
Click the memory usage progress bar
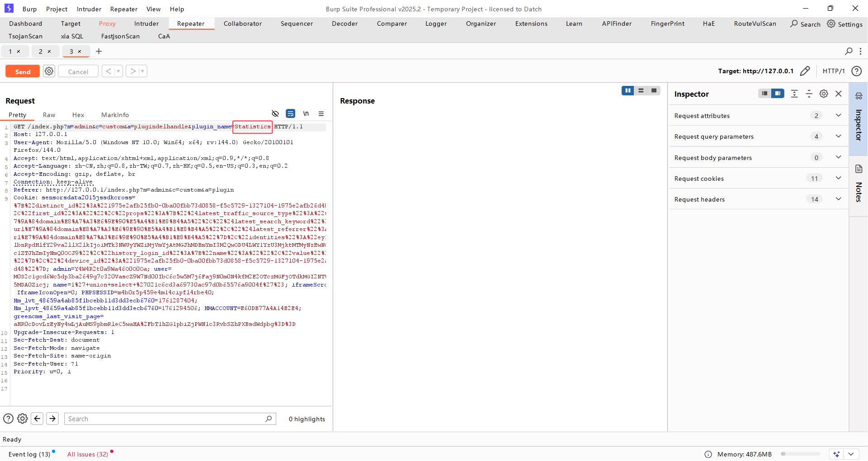[x=800, y=454]
